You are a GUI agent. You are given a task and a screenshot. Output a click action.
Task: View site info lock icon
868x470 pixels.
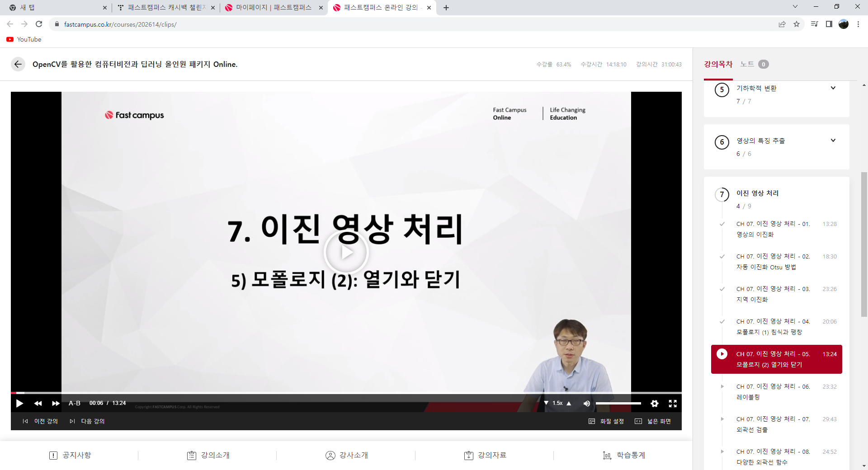pyautogui.click(x=57, y=24)
